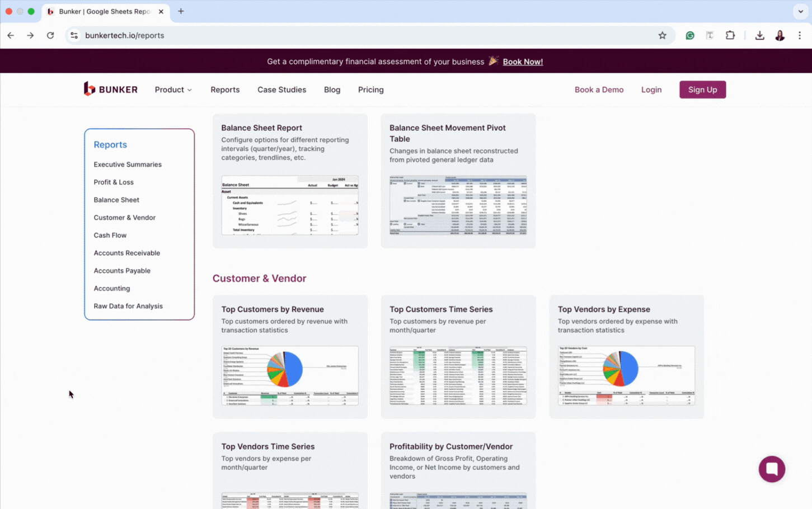Open the Top Customers by Revenue title
Viewport: 812px width, 509px height.
click(x=273, y=309)
